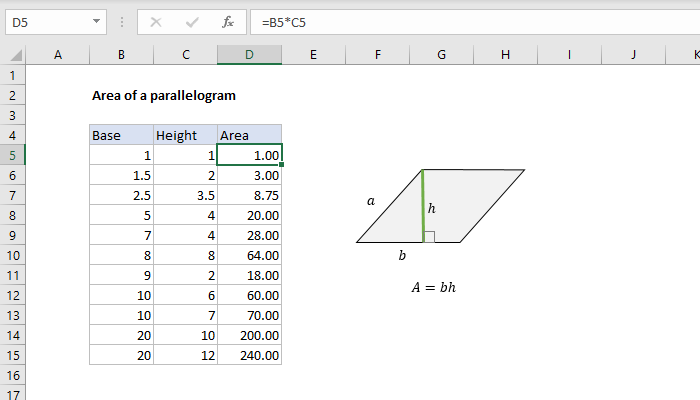Select the Area cell showing 28.00
Image resolution: width=700 pixels, height=400 pixels.
[x=250, y=235]
